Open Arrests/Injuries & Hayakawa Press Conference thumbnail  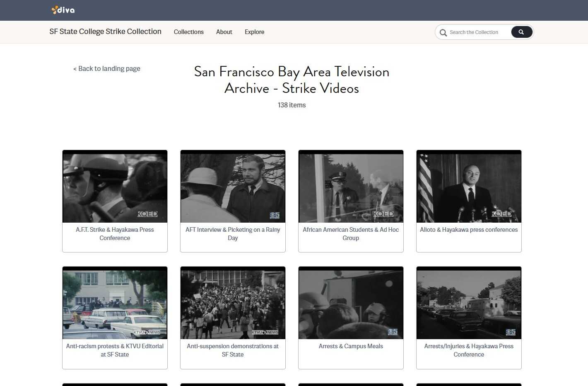469,303
